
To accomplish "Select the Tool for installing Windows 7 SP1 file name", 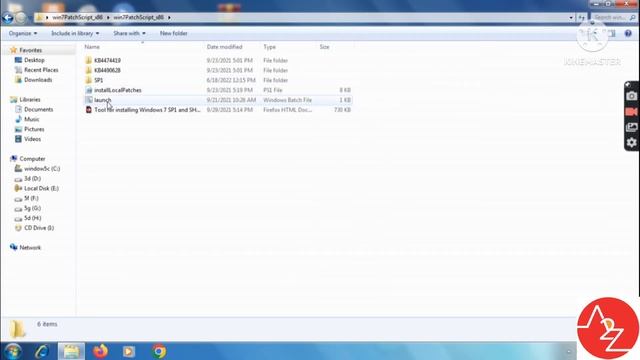I will pos(147,110).
